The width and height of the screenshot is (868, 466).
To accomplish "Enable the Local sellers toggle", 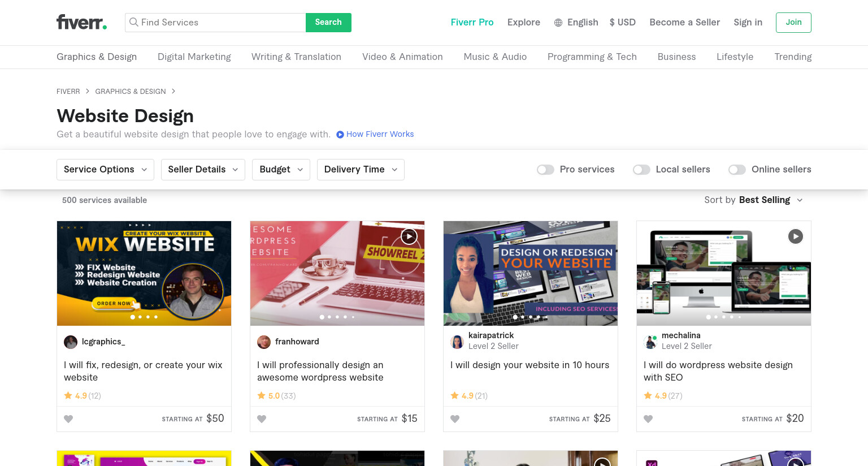I will [641, 170].
